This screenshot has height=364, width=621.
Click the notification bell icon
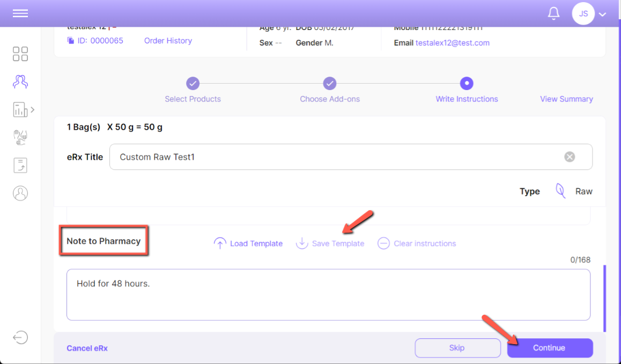pyautogui.click(x=553, y=14)
